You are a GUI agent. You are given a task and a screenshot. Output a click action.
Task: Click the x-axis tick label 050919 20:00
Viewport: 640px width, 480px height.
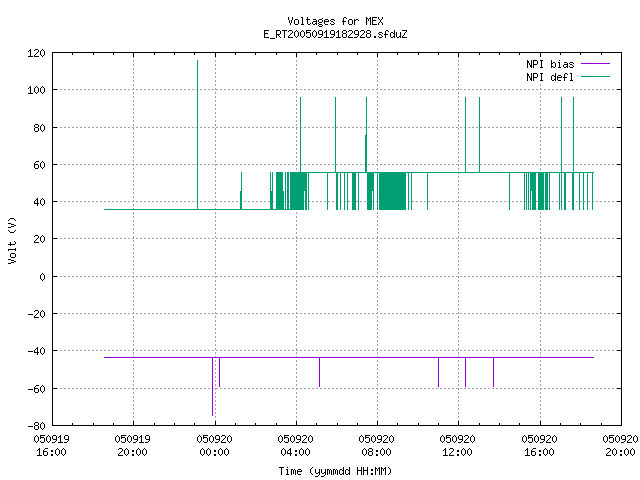133,445
